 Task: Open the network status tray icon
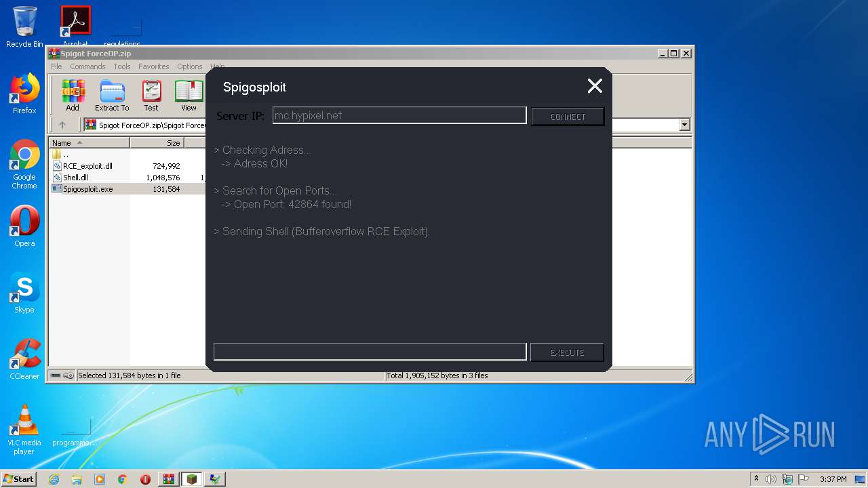(787, 479)
